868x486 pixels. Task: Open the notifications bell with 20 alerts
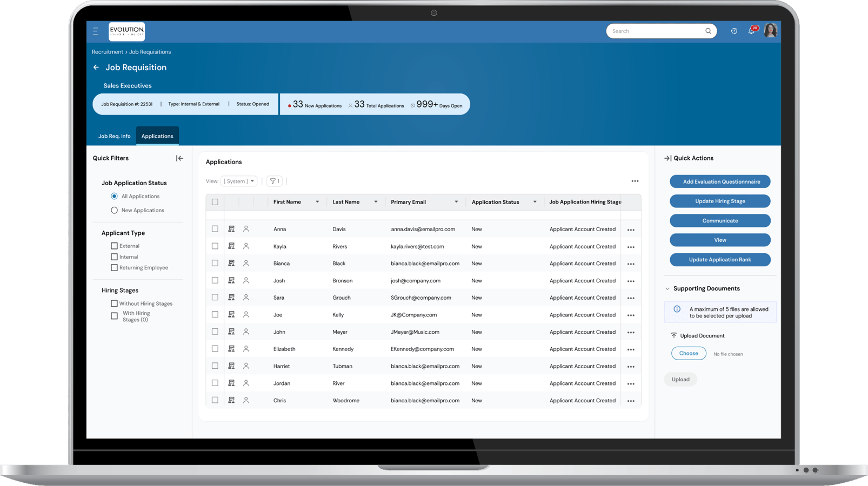(x=752, y=31)
